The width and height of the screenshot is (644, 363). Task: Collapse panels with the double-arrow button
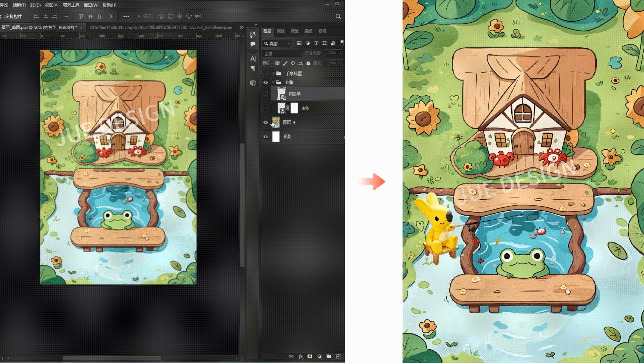coord(256,24)
